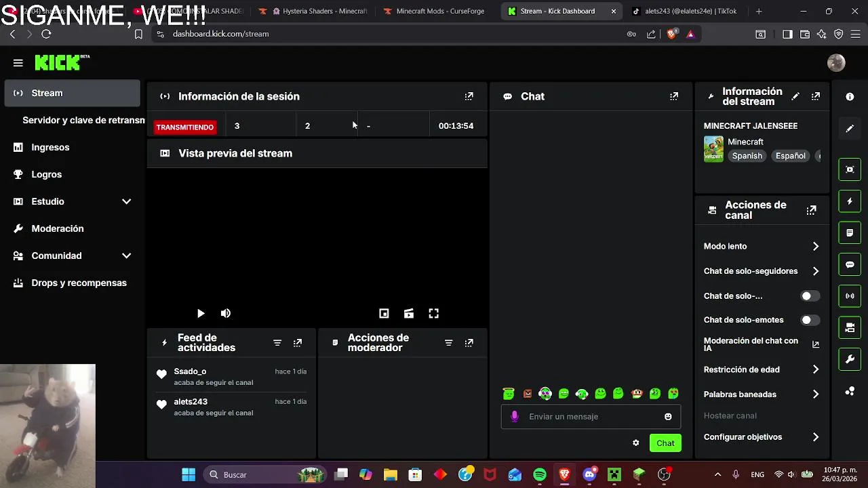Insert the mushroom-hat emote

tap(637, 393)
